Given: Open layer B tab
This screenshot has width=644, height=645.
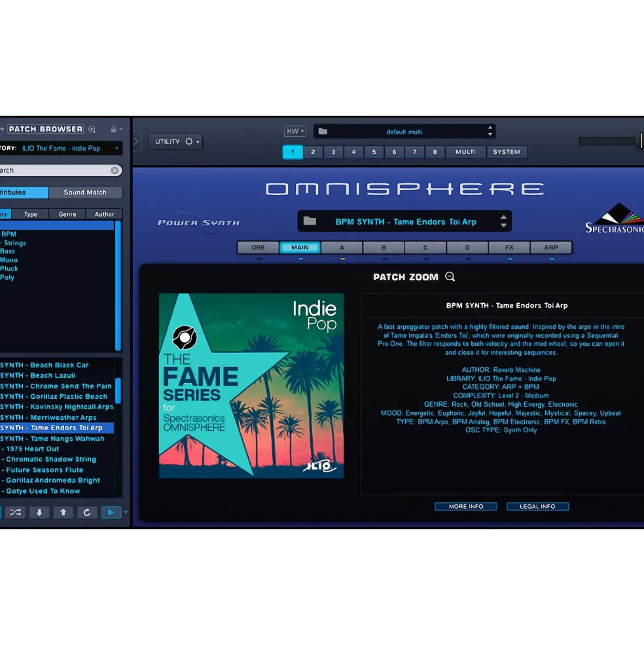Looking at the screenshot, I should [x=384, y=248].
